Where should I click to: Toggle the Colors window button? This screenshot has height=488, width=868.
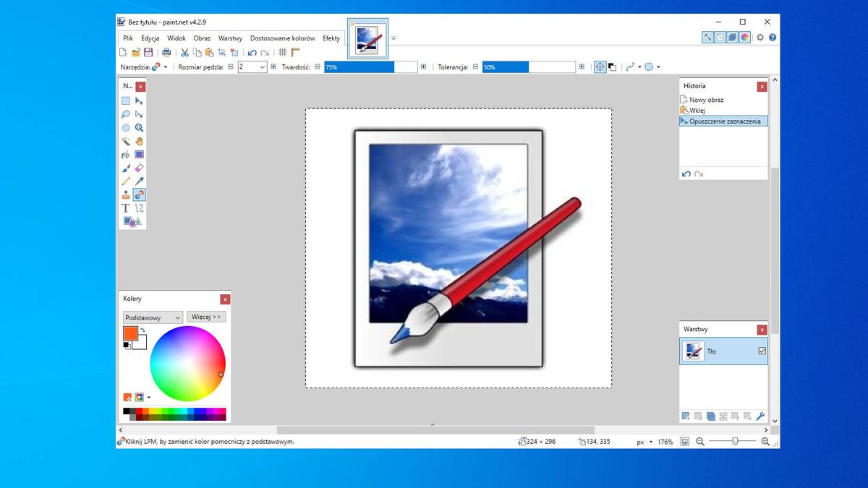(745, 38)
